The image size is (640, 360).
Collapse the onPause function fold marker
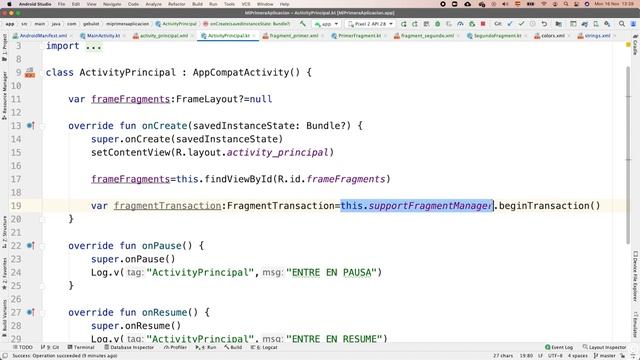click(42, 246)
